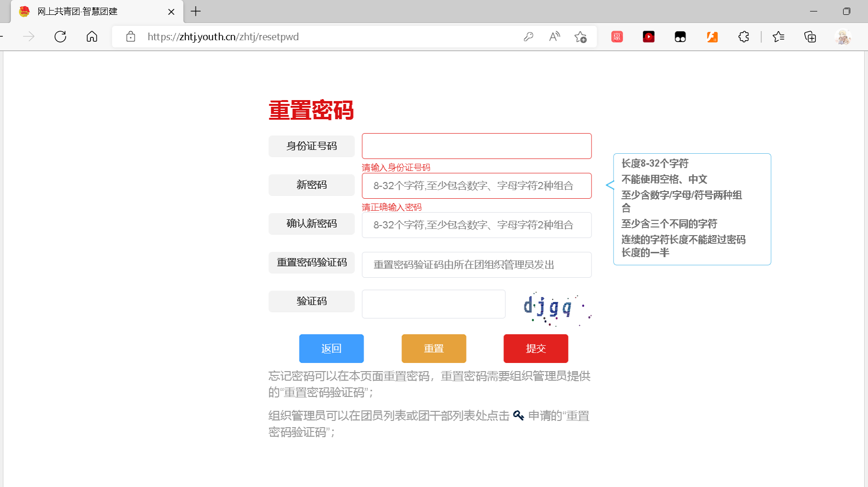Click the red YouTube extension icon
The width and height of the screenshot is (868, 487).
(649, 37)
